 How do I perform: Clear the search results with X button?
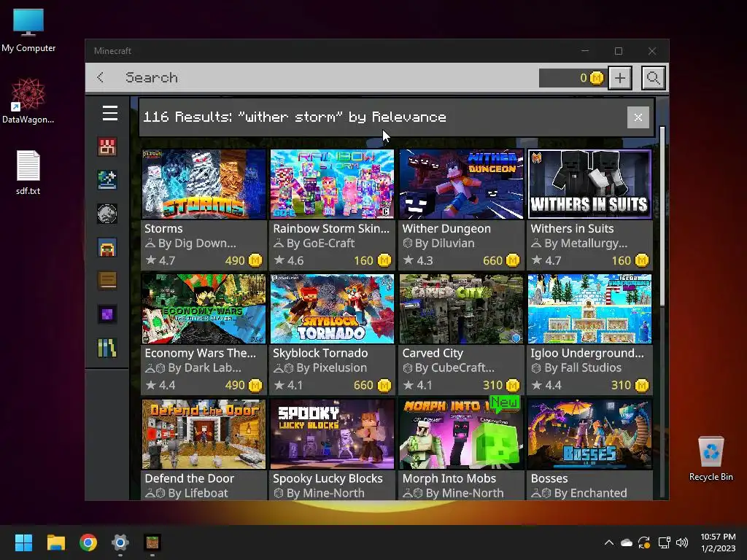point(638,117)
